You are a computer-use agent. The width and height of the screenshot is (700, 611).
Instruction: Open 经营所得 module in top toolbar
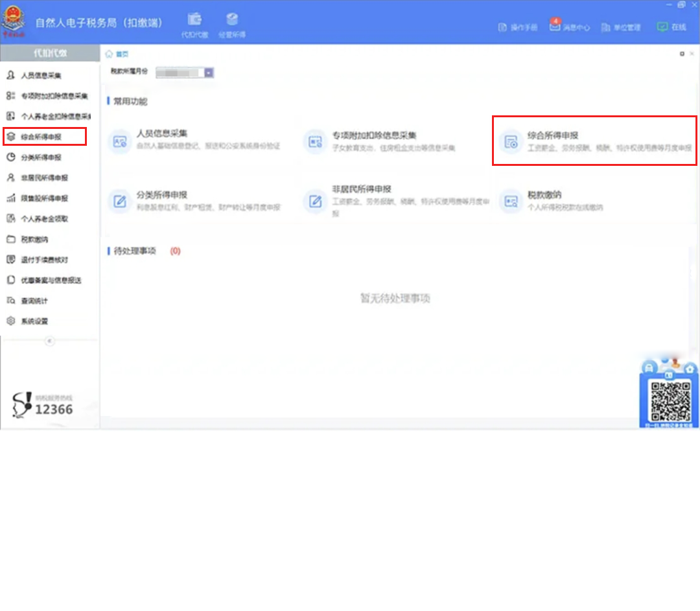point(232,25)
